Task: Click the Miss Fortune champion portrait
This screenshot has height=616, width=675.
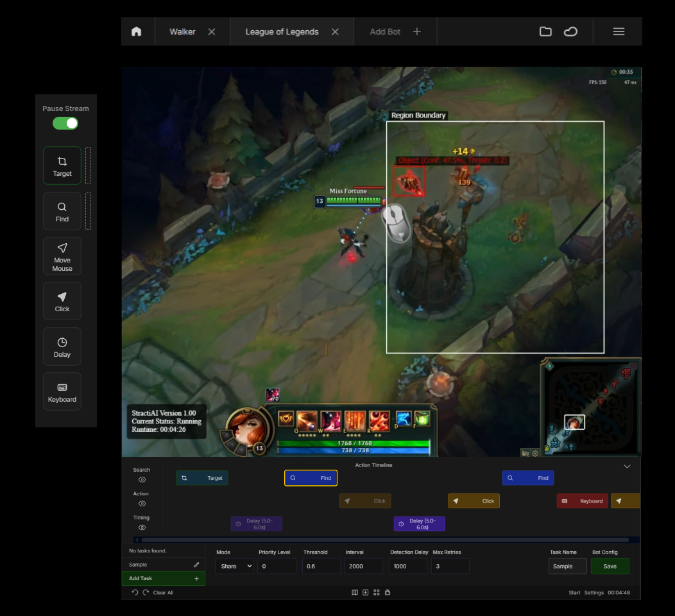Action: coord(248,429)
